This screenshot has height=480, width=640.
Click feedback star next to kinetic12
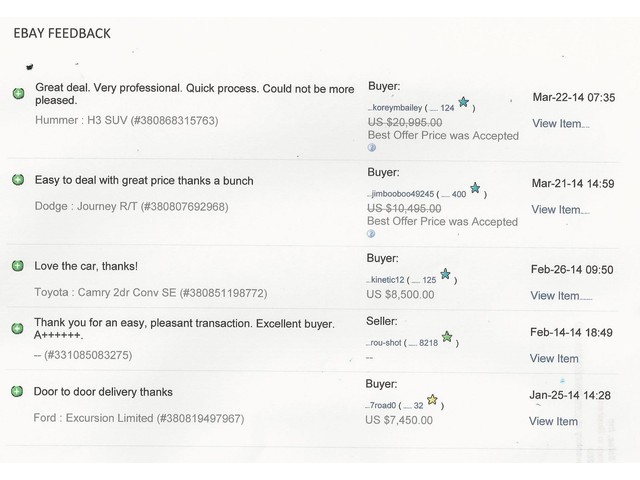click(x=445, y=274)
